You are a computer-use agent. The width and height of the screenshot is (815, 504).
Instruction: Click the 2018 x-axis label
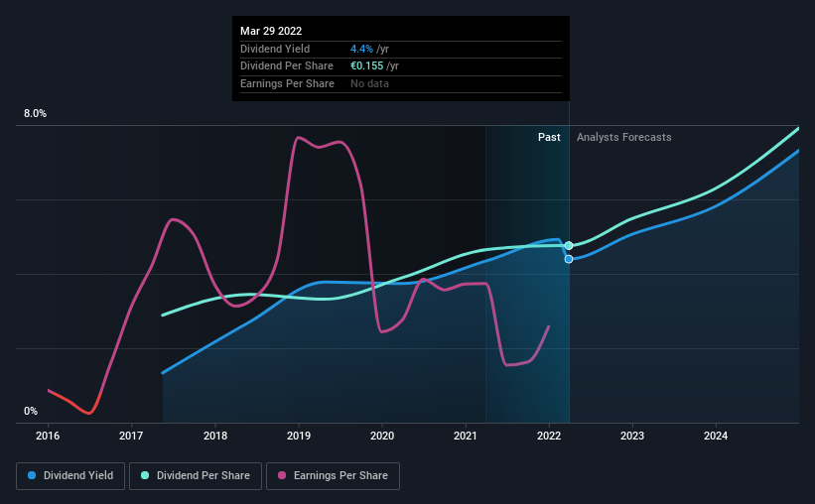(x=215, y=436)
